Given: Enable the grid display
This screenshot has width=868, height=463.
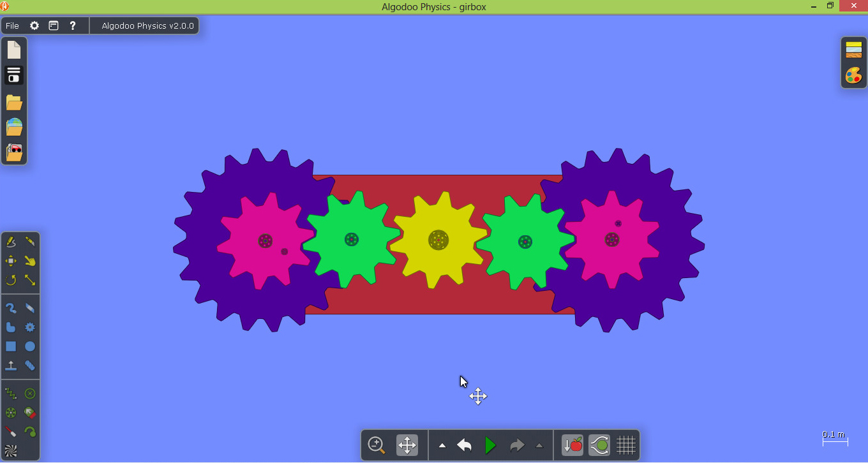Looking at the screenshot, I should coord(626,445).
